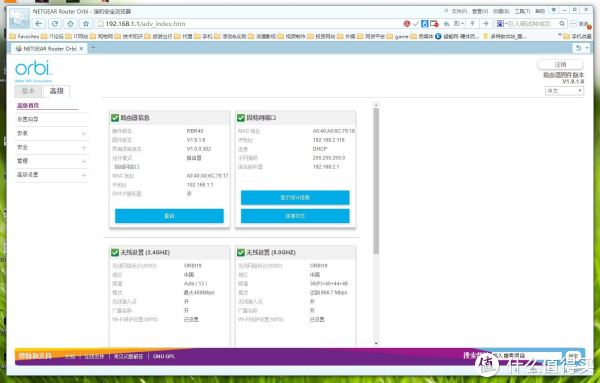Bookmark the page with the star icon
600x383 pixels.
86,24
